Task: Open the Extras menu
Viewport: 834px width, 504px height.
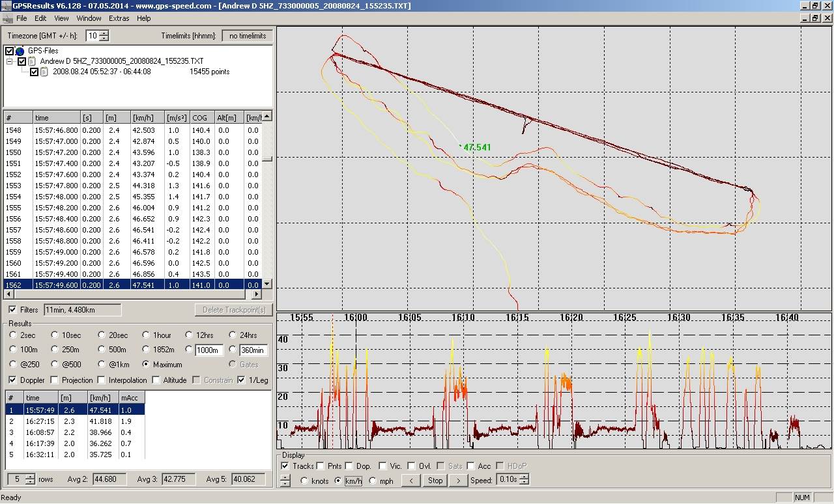Action: pos(119,18)
